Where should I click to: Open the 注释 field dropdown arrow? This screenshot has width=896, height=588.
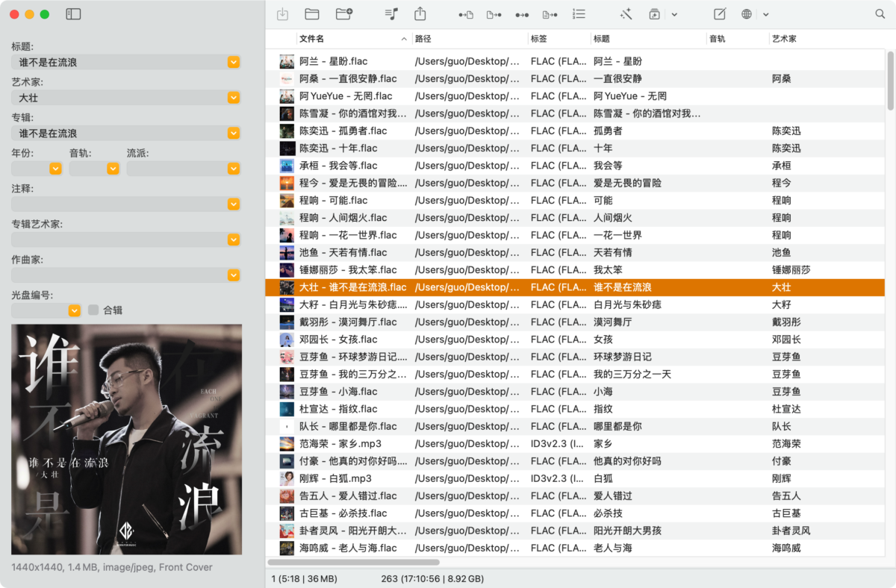tap(234, 204)
